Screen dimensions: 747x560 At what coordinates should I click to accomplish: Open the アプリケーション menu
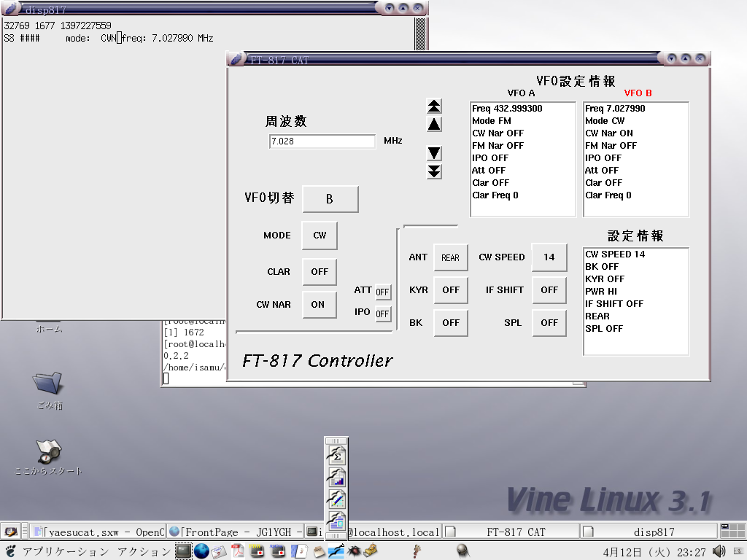(x=66, y=552)
